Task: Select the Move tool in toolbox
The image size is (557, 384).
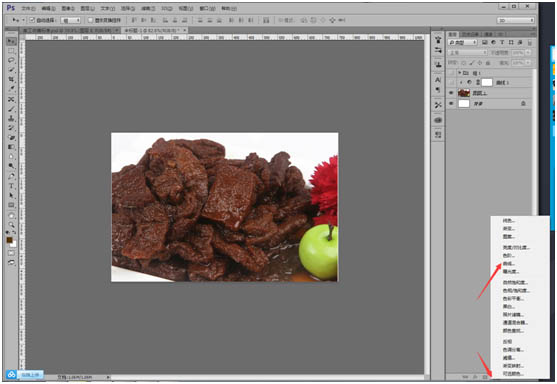Action: tap(11, 41)
